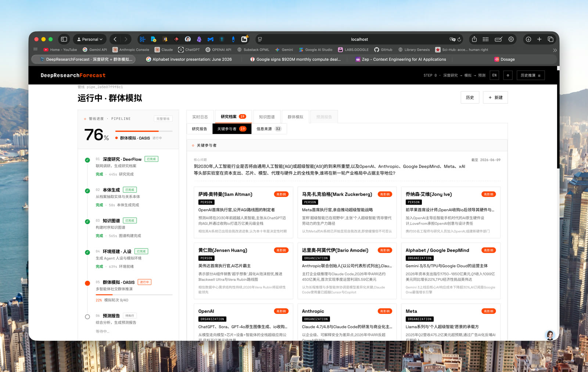Screen dimensions: 588x372
Task: Click the keyboard markup toolbar icon
Action: coord(498,39)
